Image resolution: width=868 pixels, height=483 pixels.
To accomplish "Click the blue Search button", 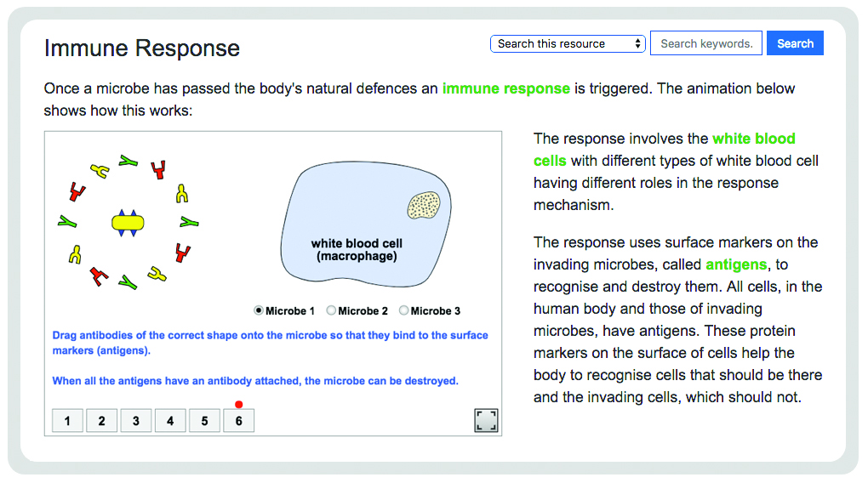I will [795, 43].
